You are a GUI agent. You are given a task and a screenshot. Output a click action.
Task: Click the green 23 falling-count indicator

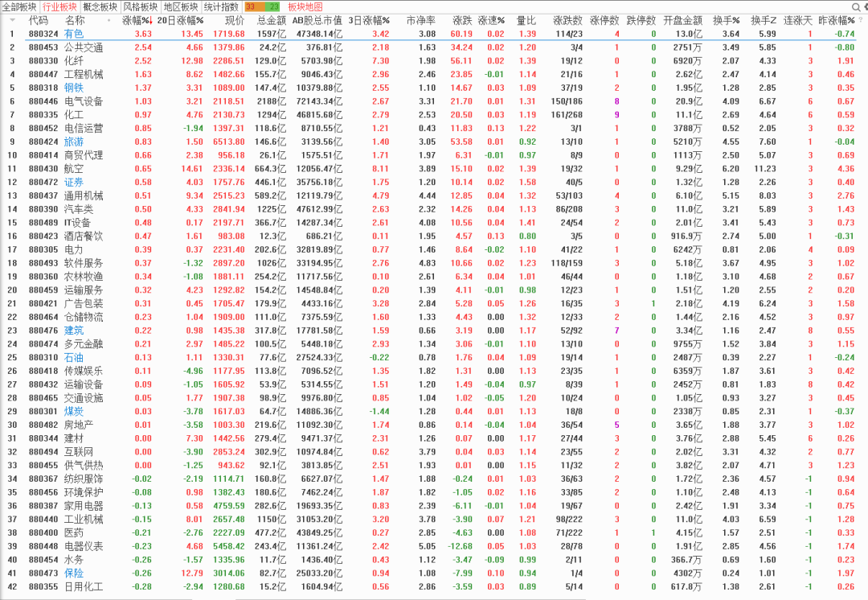[x=272, y=6]
